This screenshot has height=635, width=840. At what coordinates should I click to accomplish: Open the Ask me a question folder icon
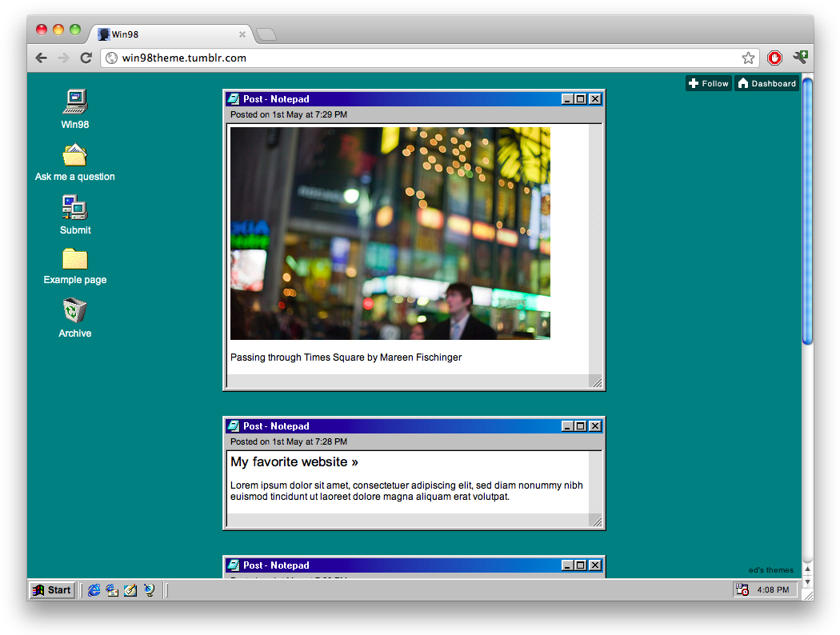click(74, 154)
